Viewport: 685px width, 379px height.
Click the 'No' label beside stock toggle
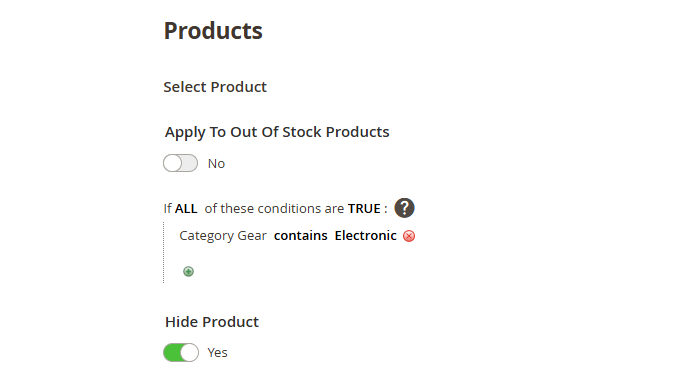pos(216,164)
